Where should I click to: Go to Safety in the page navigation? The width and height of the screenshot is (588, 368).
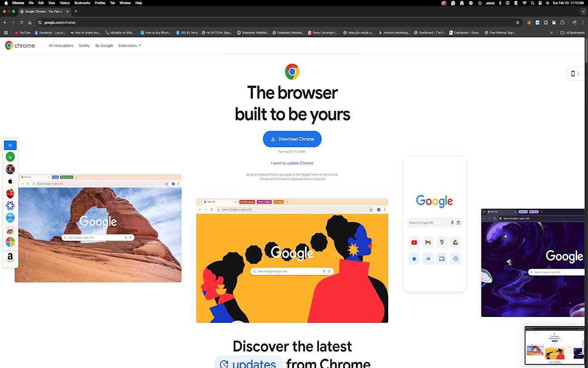pos(84,46)
